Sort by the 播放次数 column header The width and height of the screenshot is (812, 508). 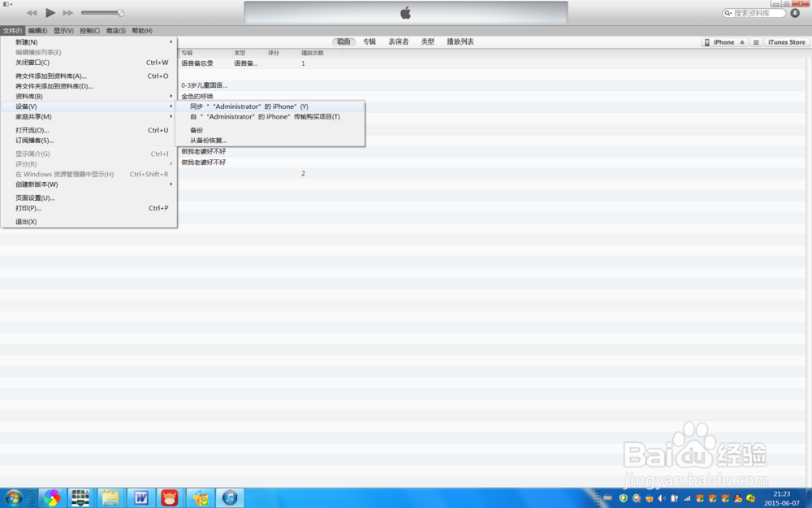point(321,53)
